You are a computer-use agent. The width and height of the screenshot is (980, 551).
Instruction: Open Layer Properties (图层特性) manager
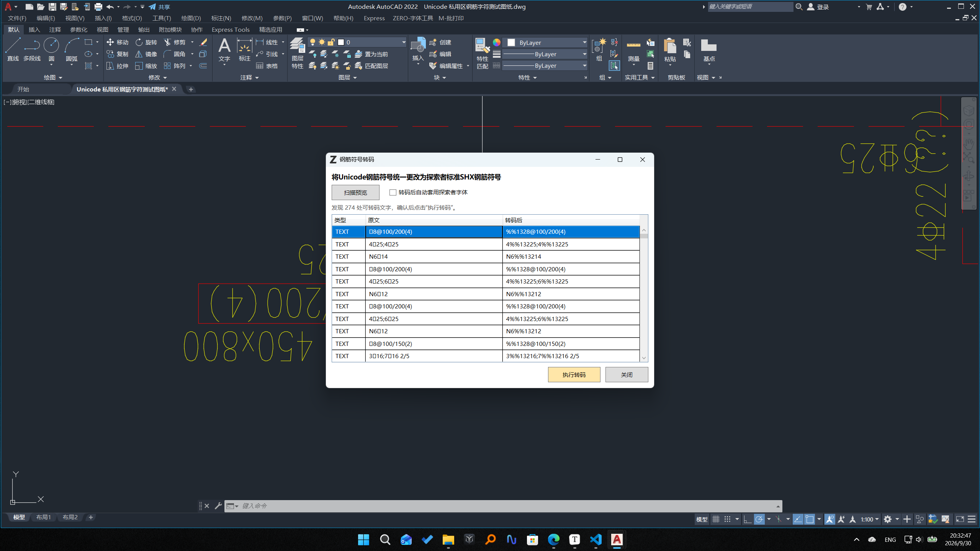[297, 53]
